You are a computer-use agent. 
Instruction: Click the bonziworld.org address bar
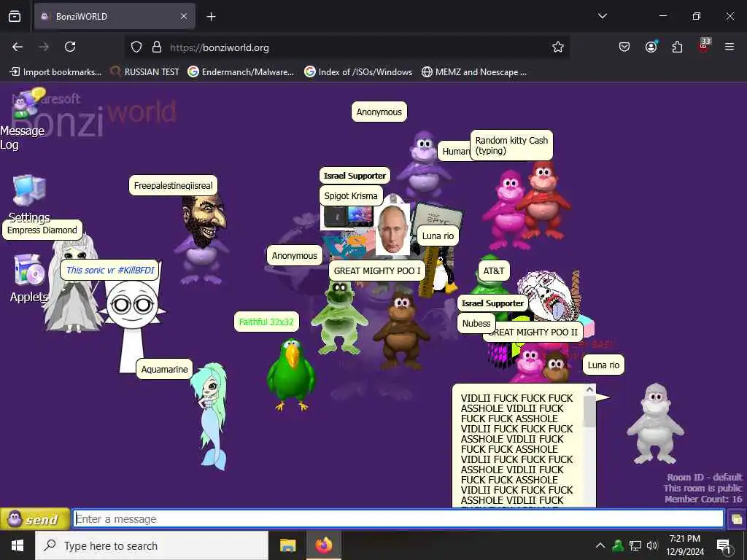(348, 47)
